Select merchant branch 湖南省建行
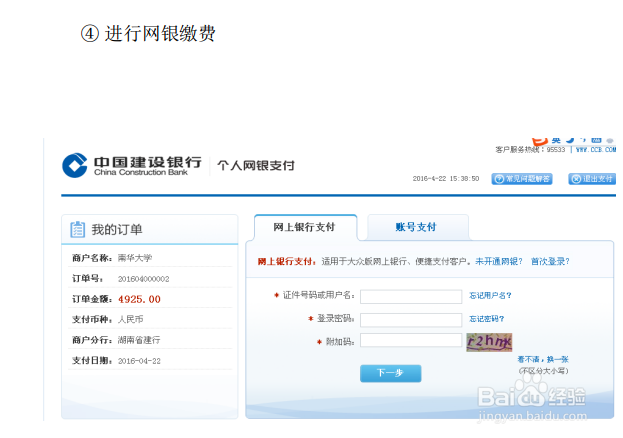Screen dimensions: 623x438 click(139, 340)
